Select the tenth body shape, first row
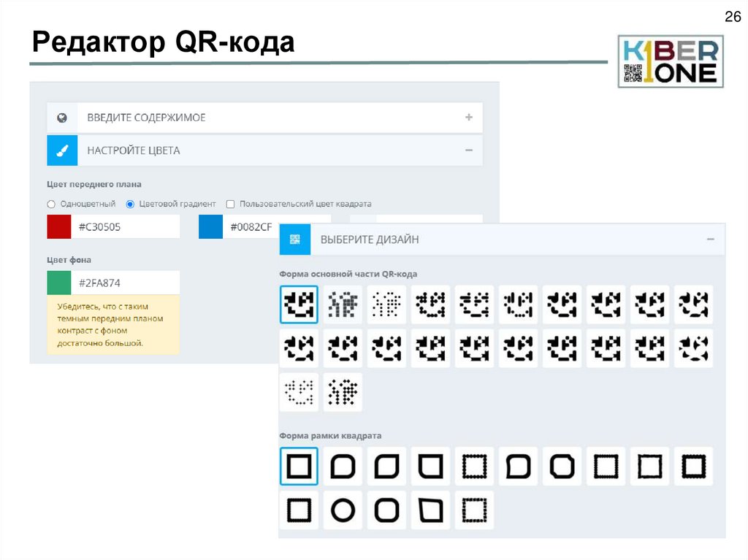The image size is (748, 560). (694, 304)
